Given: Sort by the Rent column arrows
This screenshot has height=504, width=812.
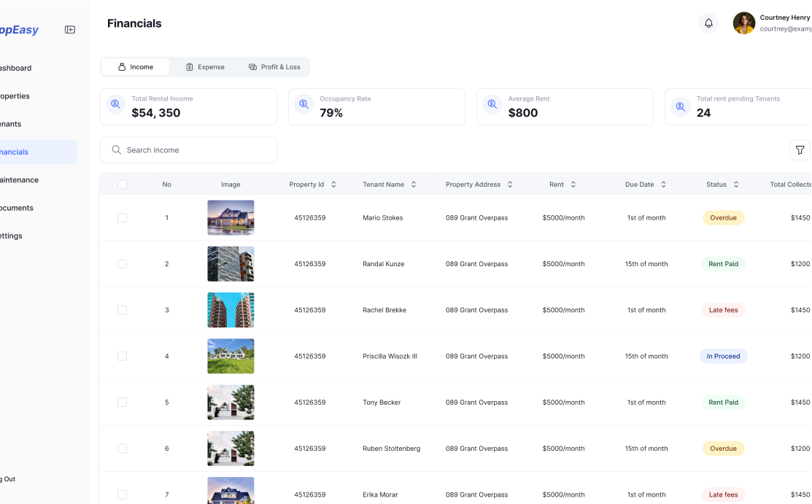Looking at the screenshot, I should tap(573, 185).
